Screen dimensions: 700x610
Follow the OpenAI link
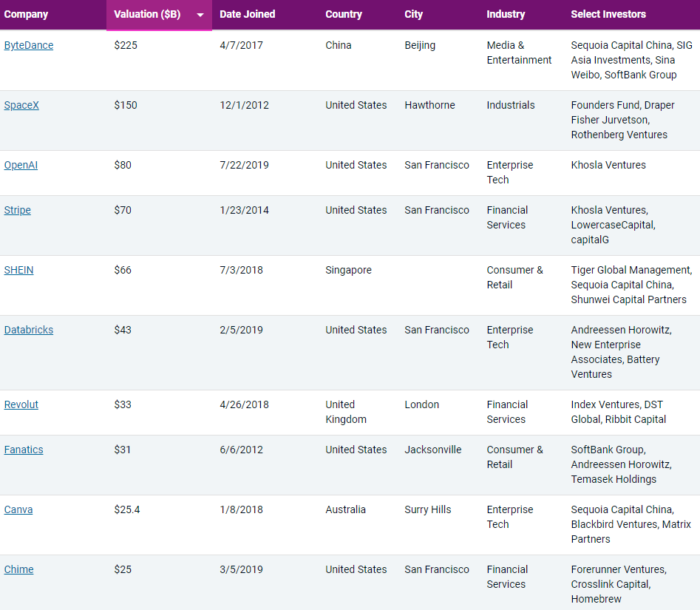point(21,165)
